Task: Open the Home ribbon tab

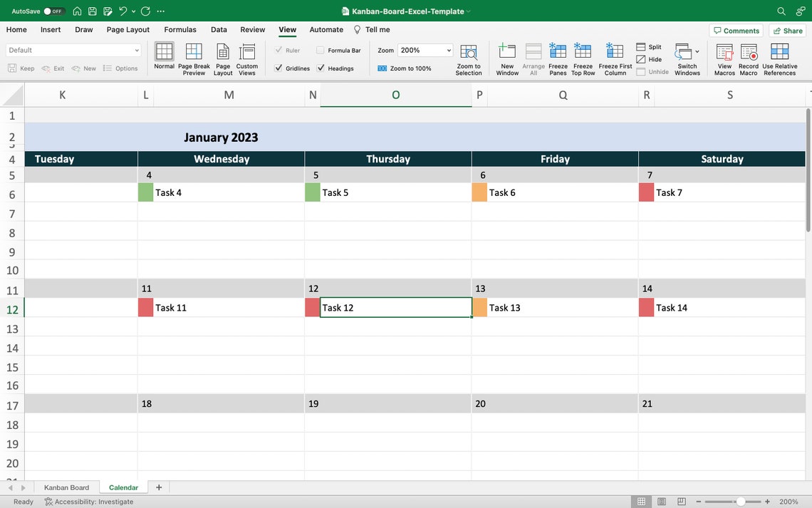Action: (x=16, y=29)
